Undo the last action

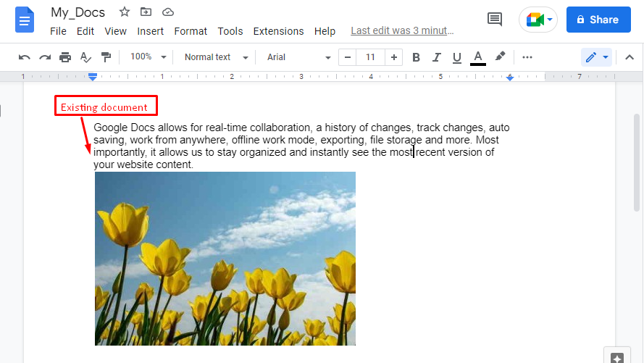coord(24,57)
